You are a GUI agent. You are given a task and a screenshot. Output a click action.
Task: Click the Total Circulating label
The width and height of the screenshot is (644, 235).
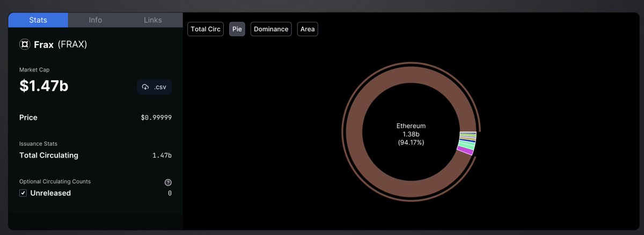coord(49,155)
